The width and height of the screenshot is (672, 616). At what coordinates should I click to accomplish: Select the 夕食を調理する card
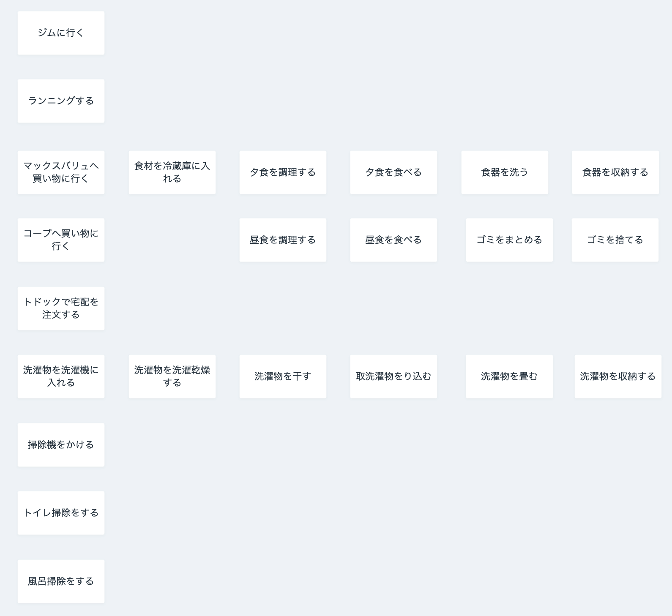tap(283, 172)
